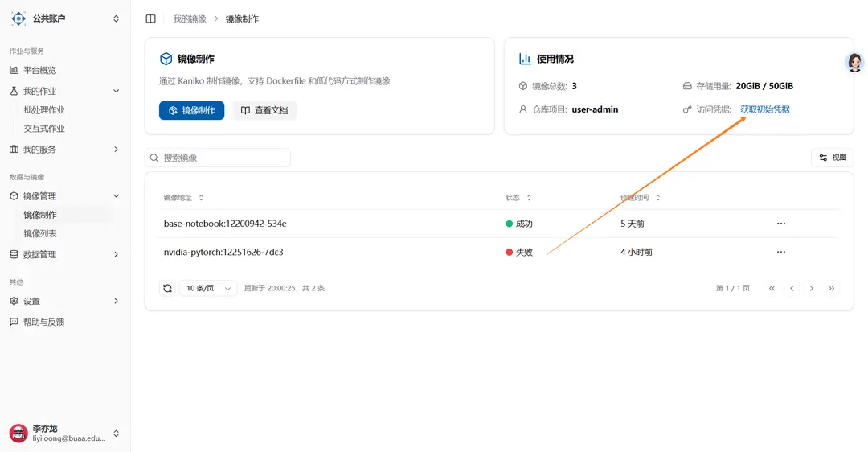The image size is (868, 452).
Task: Go to next page arrow
Action: [812, 288]
